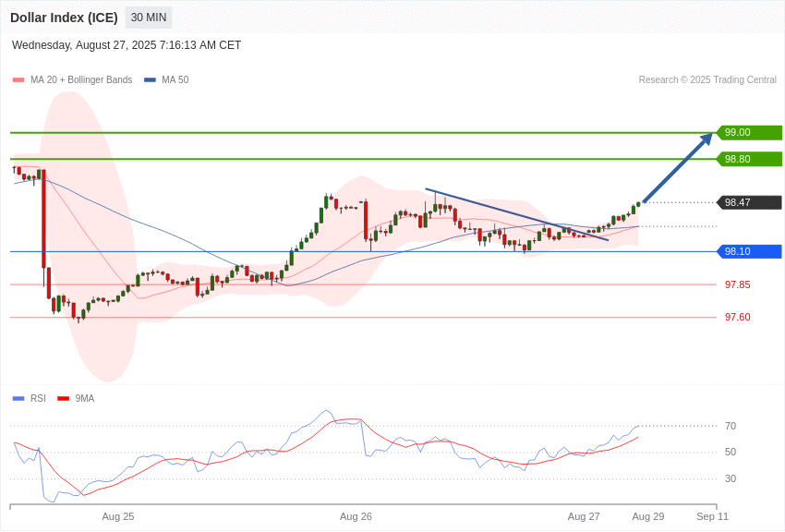The width and height of the screenshot is (785, 532).
Task: Click the 98.80 green resistance label
Action: 750,159
